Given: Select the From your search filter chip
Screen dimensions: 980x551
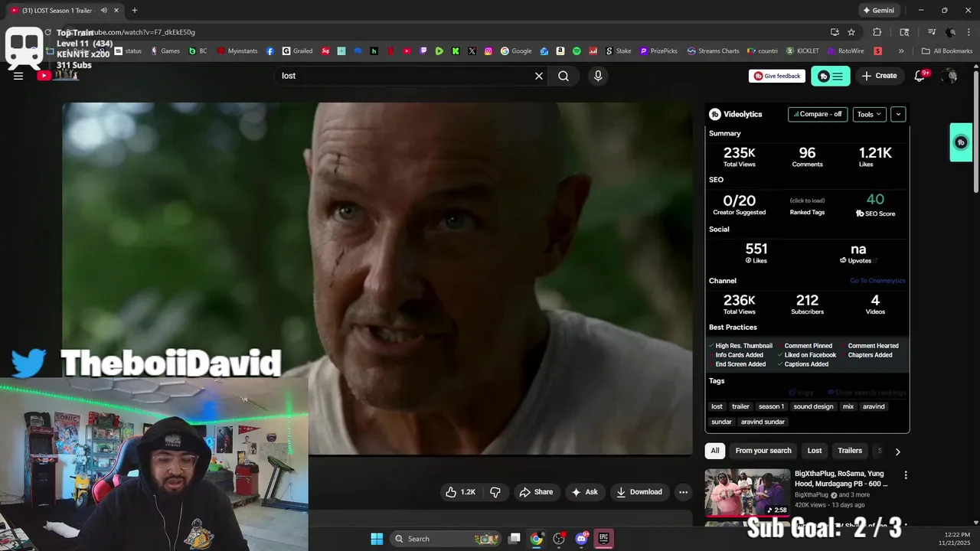Looking at the screenshot, I should pyautogui.click(x=763, y=451).
